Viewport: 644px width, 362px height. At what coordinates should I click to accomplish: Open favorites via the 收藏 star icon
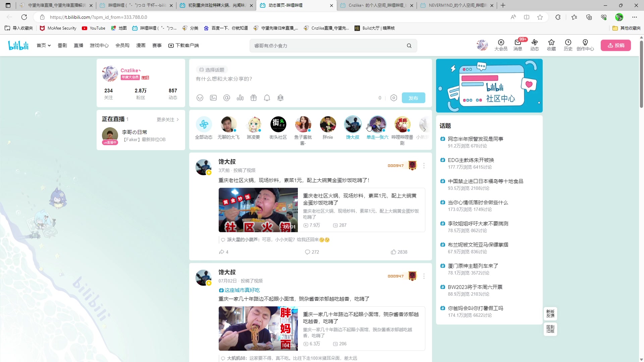pos(551,45)
